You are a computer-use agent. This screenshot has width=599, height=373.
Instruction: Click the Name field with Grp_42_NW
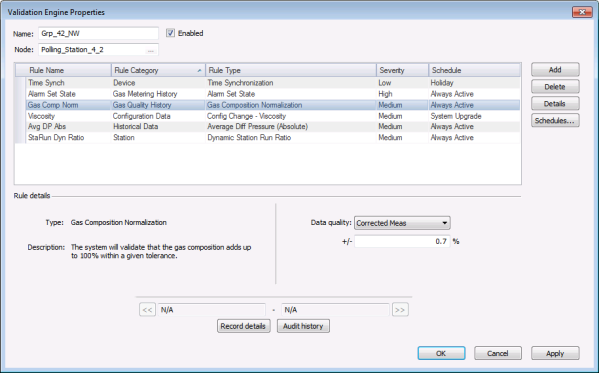(98, 33)
